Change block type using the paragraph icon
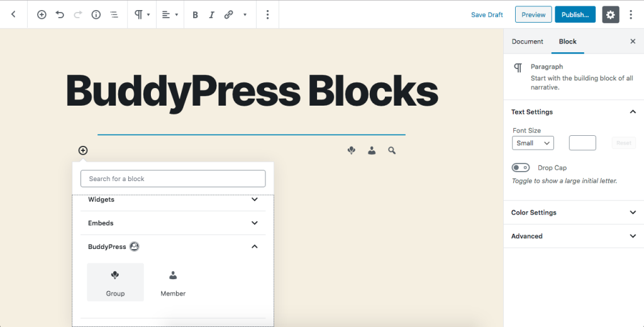This screenshot has width=644, height=327. pyautogui.click(x=142, y=14)
